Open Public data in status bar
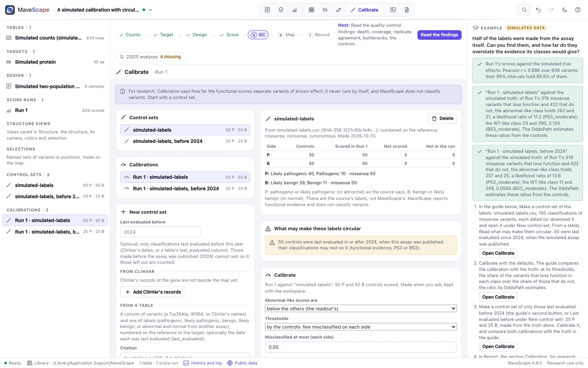Image resolution: width=588 pixels, height=368 pixels. [x=242, y=363]
